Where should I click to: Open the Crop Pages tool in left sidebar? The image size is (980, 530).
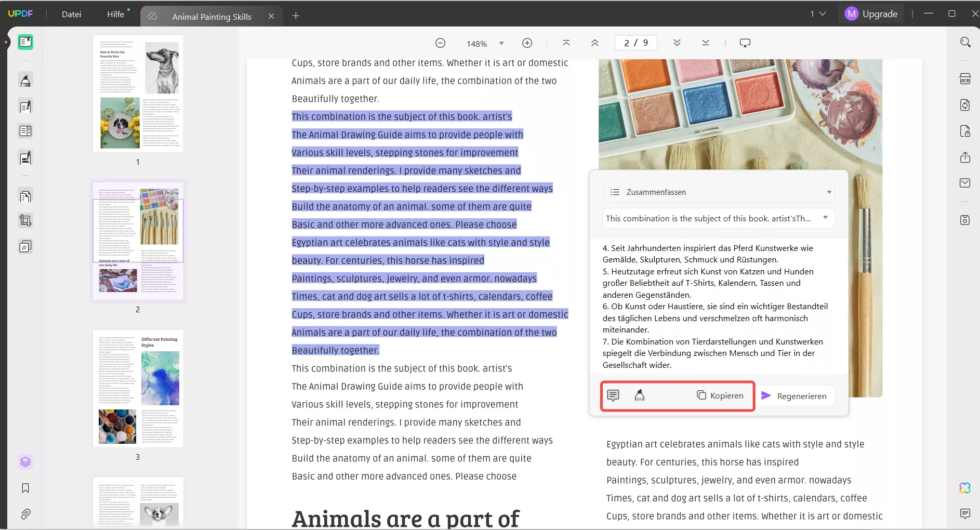point(25,220)
